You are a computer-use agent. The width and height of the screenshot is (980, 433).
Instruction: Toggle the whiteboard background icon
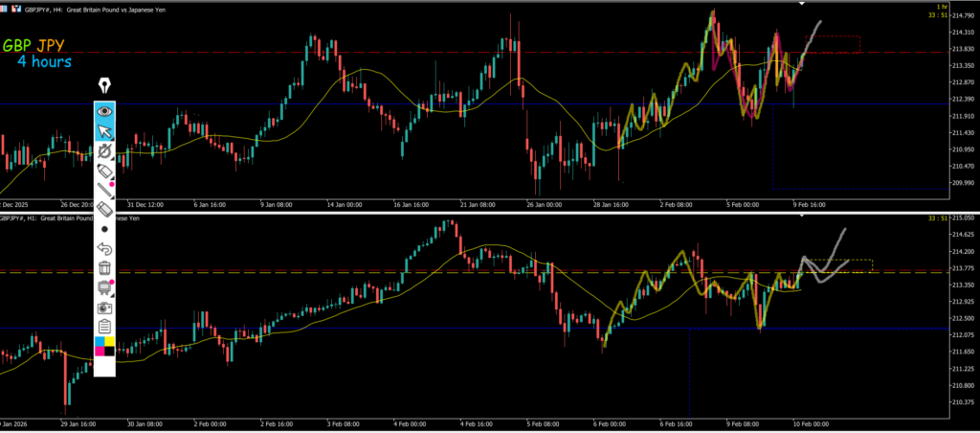(105, 287)
